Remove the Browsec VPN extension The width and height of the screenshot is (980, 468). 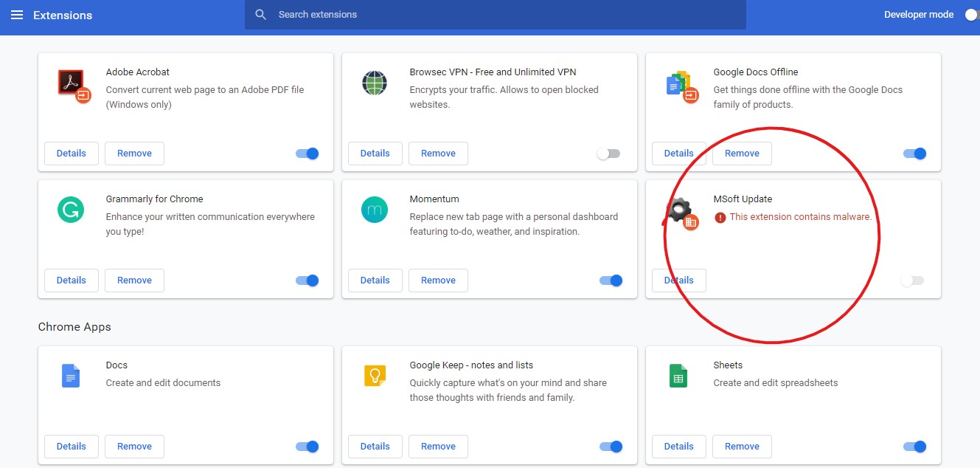pyautogui.click(x=438, y=154)
